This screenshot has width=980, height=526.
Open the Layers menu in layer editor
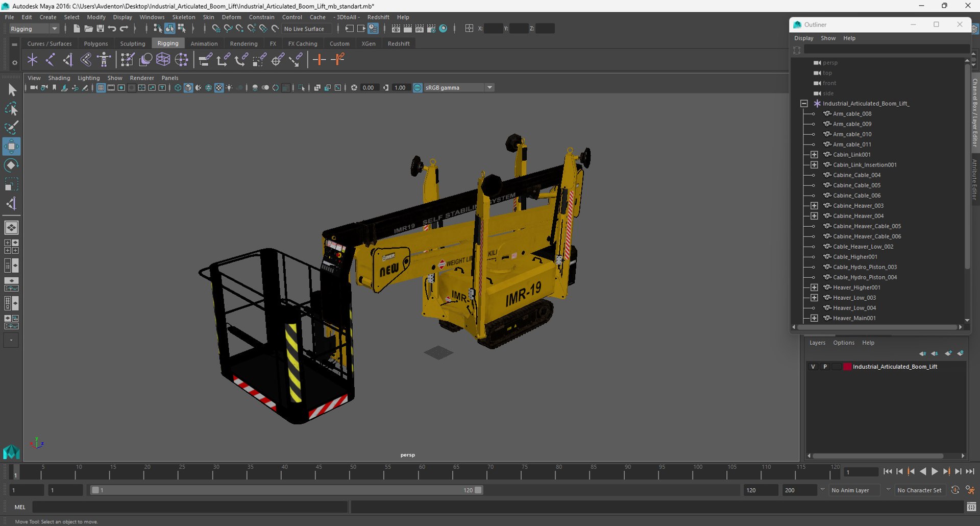817,343
